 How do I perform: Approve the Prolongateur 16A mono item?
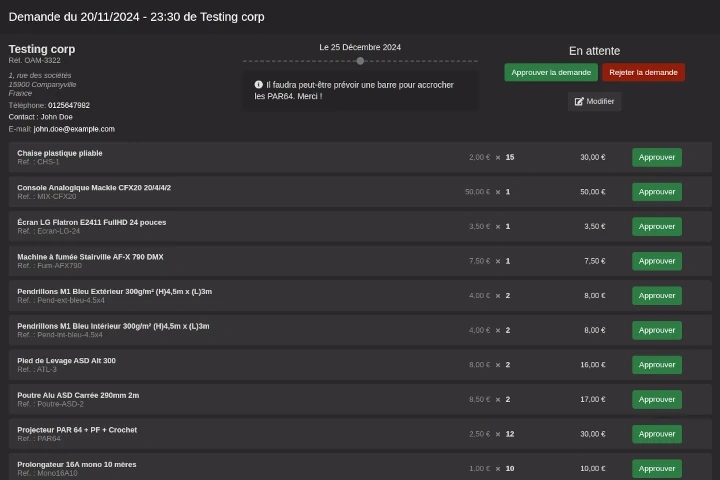pyautogui.click(x=656, y=468)
